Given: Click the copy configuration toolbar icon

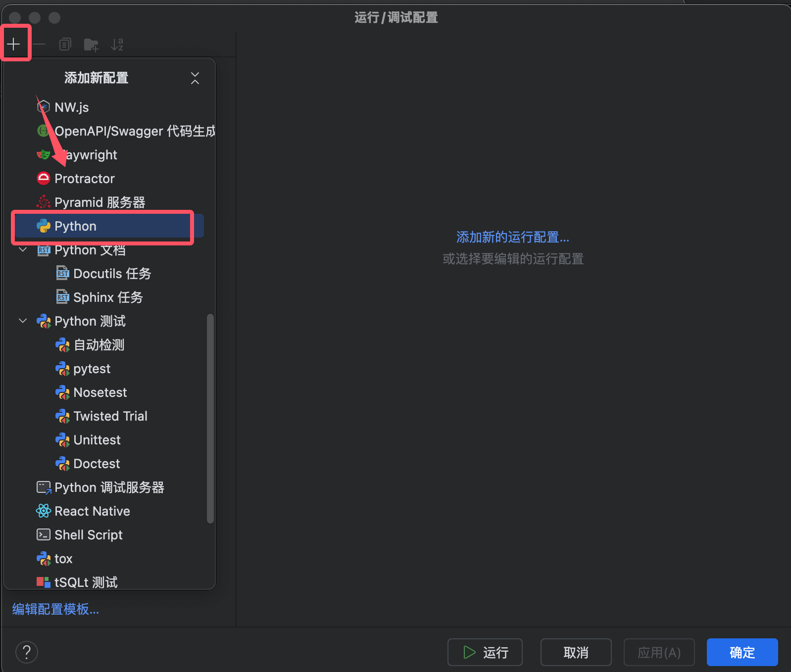Looking at the screenshot, I should pyautogui.click(x=65, y=45).
